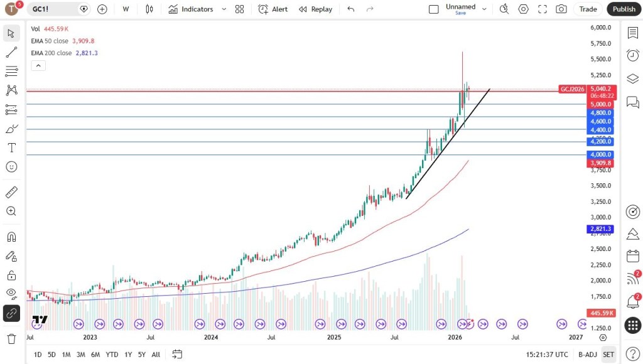Toggle B-ADJ back-adjustment setting
Image resolution: width=643 pixels, height=364 pixels.
click(x=588, y=355)
